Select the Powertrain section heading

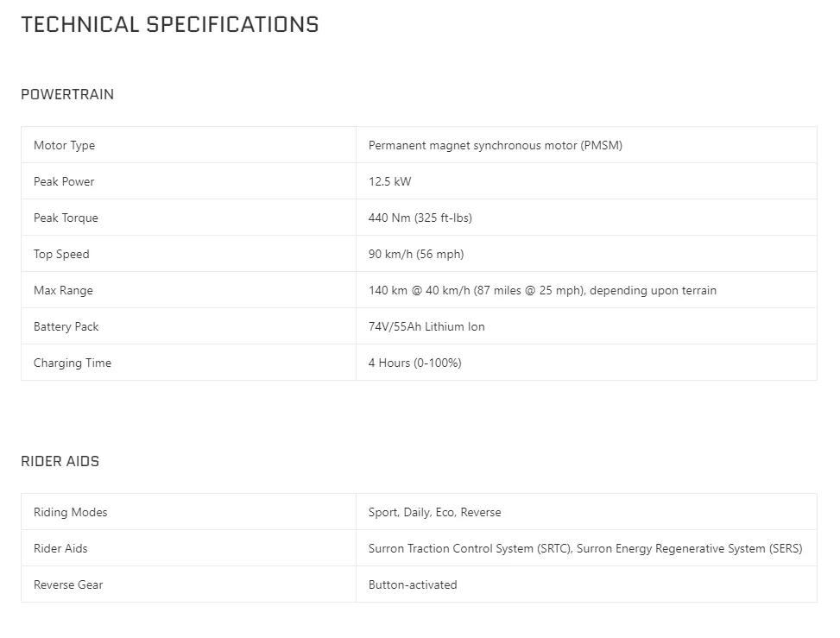pyautogui.click(x=67, y=94)
